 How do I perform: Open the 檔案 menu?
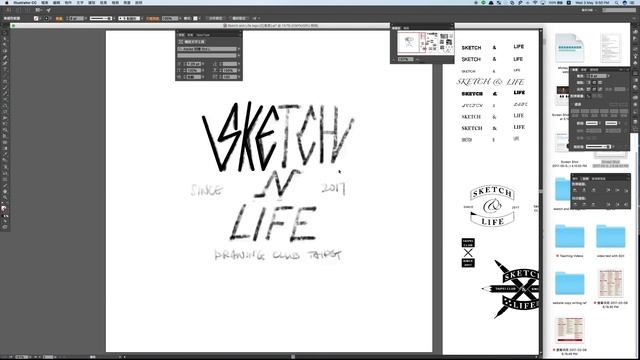coord(44,2)
